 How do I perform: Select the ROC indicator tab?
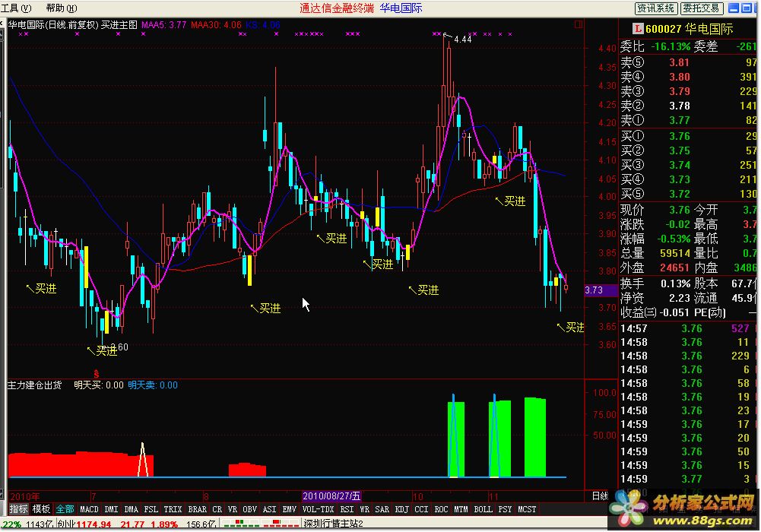(441, 509)
